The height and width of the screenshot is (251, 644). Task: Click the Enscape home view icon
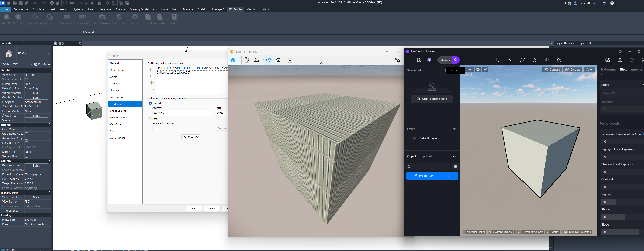tap(233, 60)
